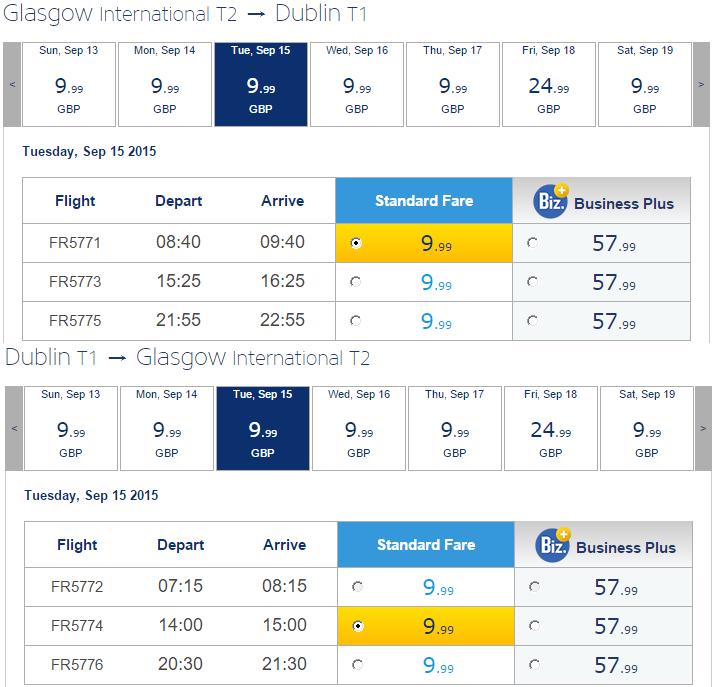Click Biz icon in outbound Business Plus header
The height and width of the screenshot is (687, 714).
551,202
